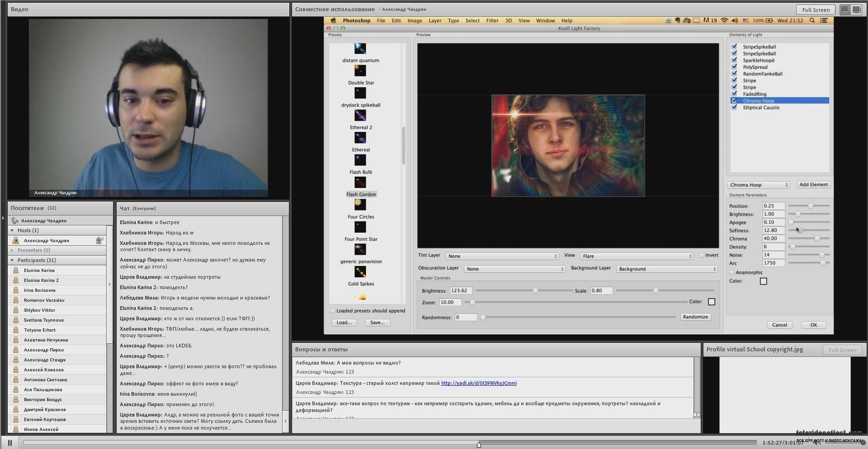Click the layout icon right of Full Screen
This screenshot has width=868, height=449.
tap(845, 9)
